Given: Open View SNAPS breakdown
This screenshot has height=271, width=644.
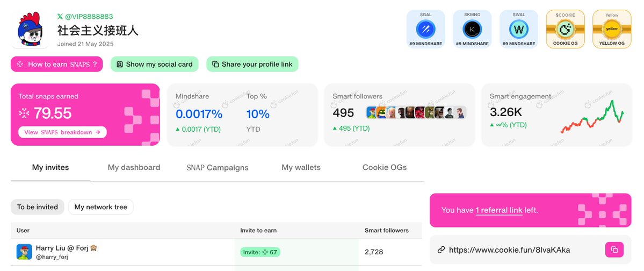Looking at the screenshot, I should 62,132.
